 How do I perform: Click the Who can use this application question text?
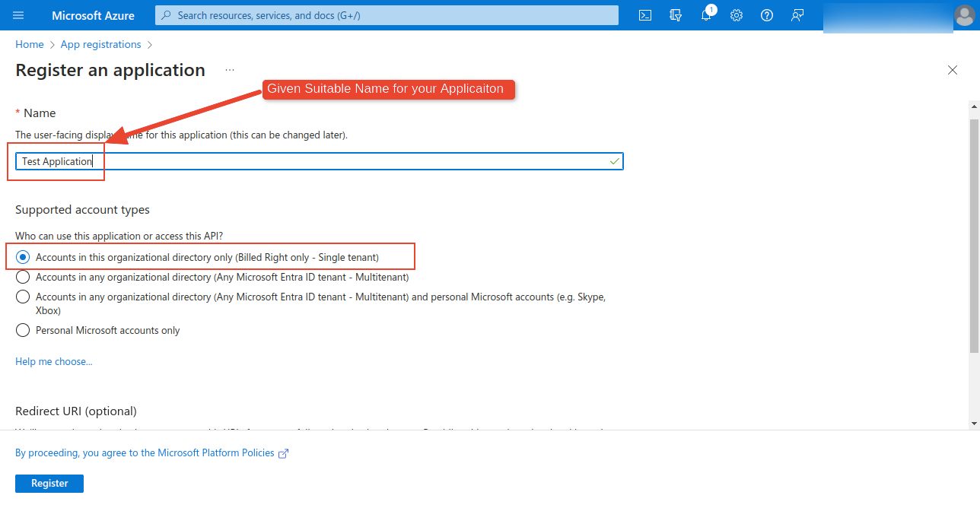pos(119,237)
